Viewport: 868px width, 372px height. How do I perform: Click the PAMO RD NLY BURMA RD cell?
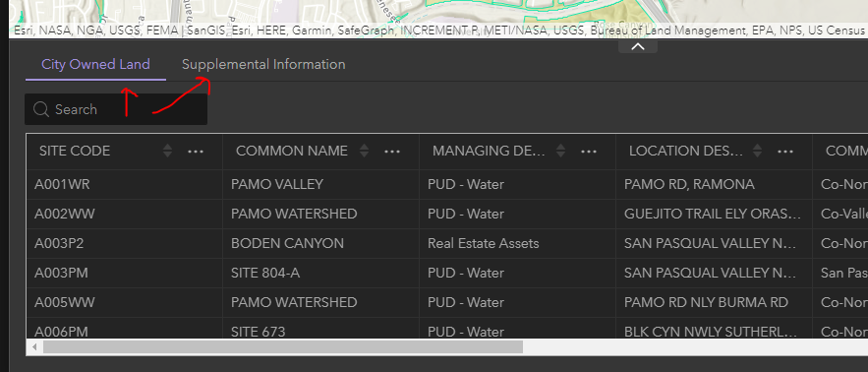pos(714,302)
